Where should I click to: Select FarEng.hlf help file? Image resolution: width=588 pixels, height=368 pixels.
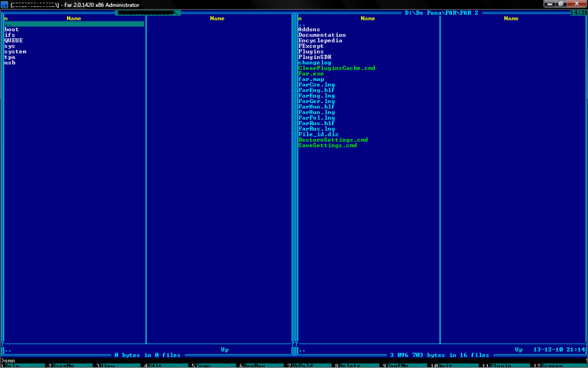point(317,90)
